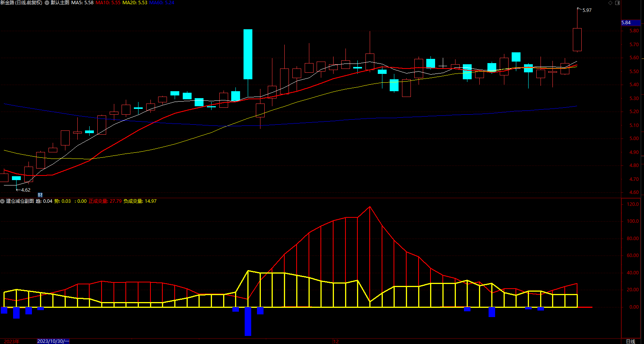Click the 120.0 sub-chart axis label
644x344 pixels.
point(633,204)
